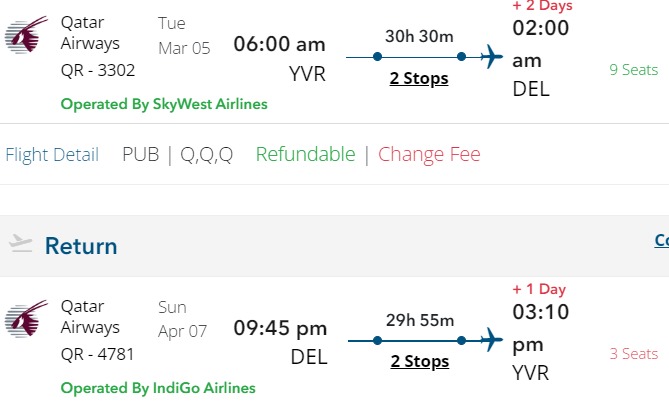This screenshot has width=669, height=405.
Task: Click the Refundable label
Action: [x=305, y=154]
